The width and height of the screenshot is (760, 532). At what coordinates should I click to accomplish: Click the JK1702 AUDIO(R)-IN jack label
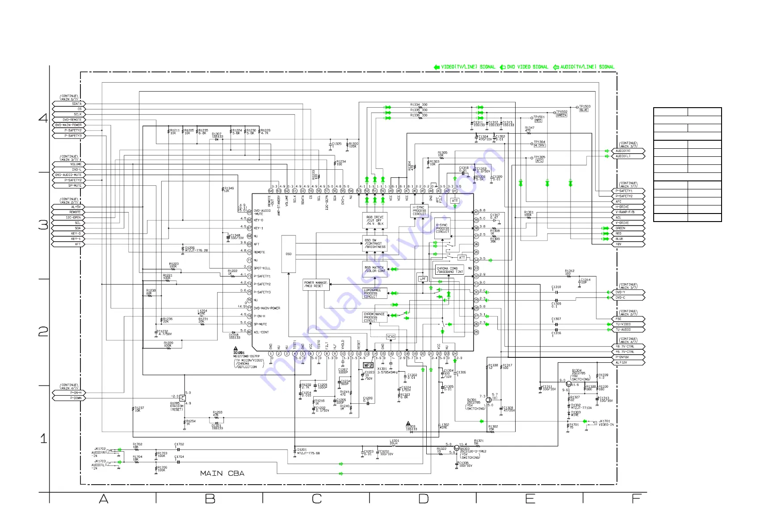[x=100, y=452]
